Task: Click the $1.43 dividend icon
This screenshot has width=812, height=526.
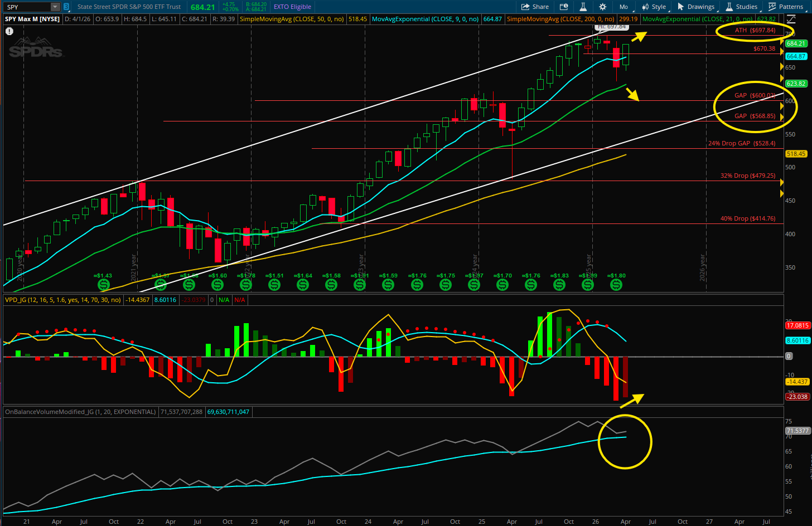Action: tap(103, 285)
